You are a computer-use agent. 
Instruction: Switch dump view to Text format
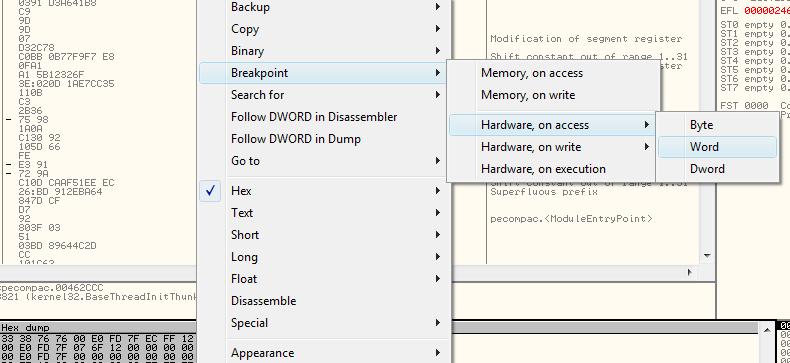tap(323, 213)
